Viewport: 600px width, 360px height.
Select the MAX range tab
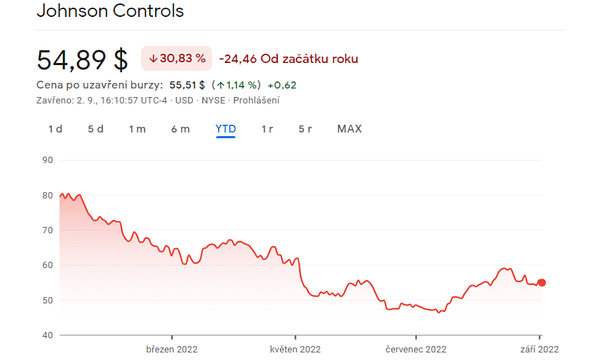pos(349,129)
